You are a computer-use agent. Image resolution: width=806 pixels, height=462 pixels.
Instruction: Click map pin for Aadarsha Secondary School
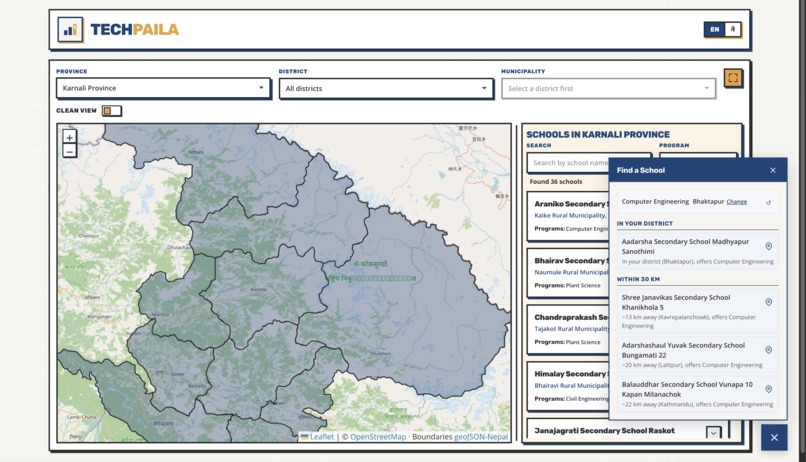click(x=768, y=246)
